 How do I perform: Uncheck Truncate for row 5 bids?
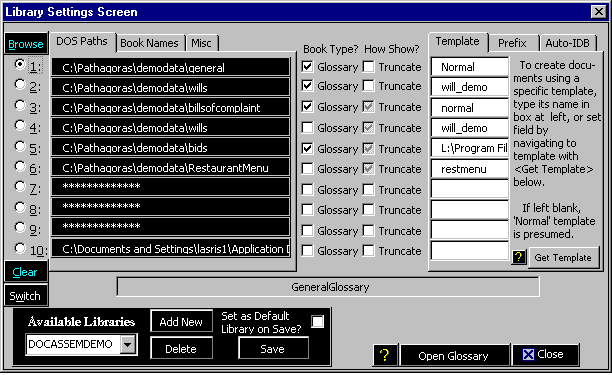[368, 148]
